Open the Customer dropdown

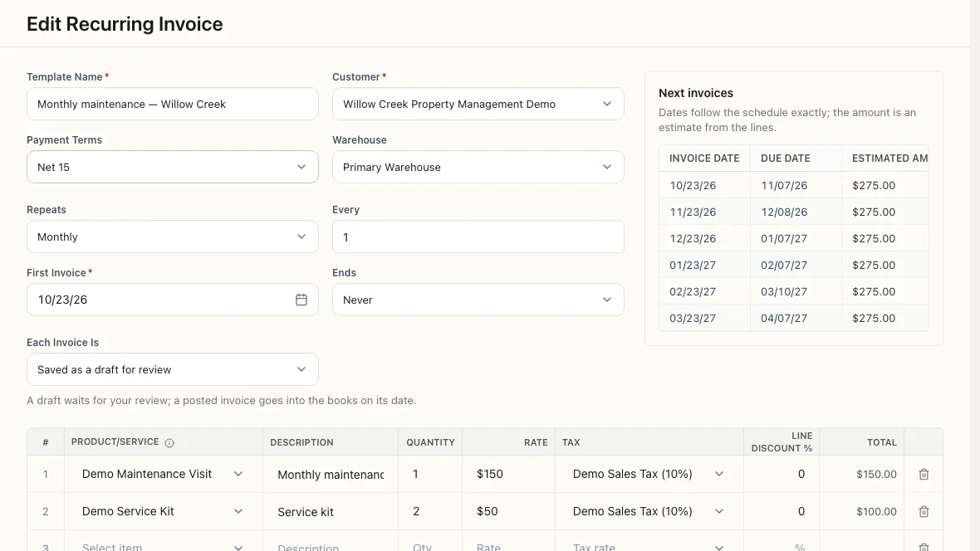pyautogui.click(x=478, y=104)
